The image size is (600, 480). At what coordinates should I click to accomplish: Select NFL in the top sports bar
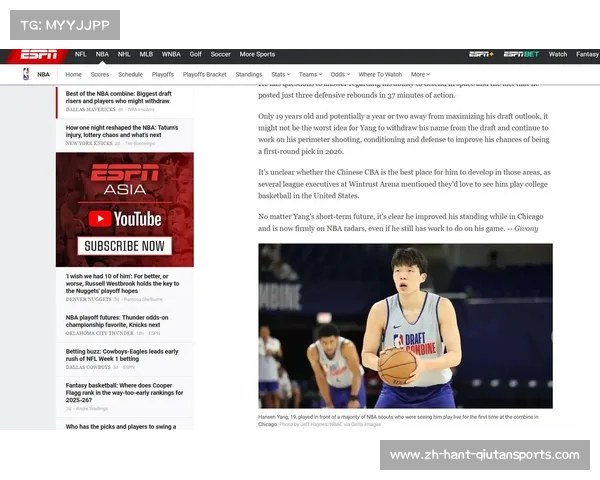point(80,54)
